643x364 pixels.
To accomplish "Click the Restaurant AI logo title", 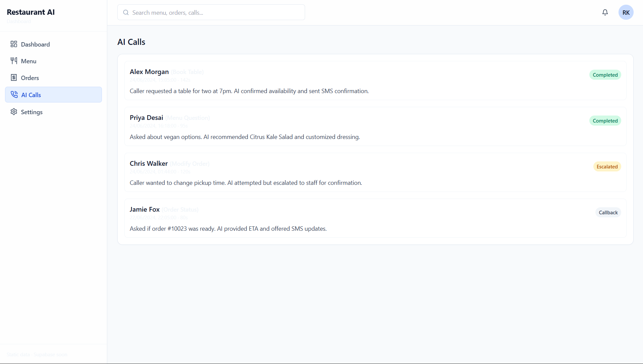I will (x=31, y=12).
